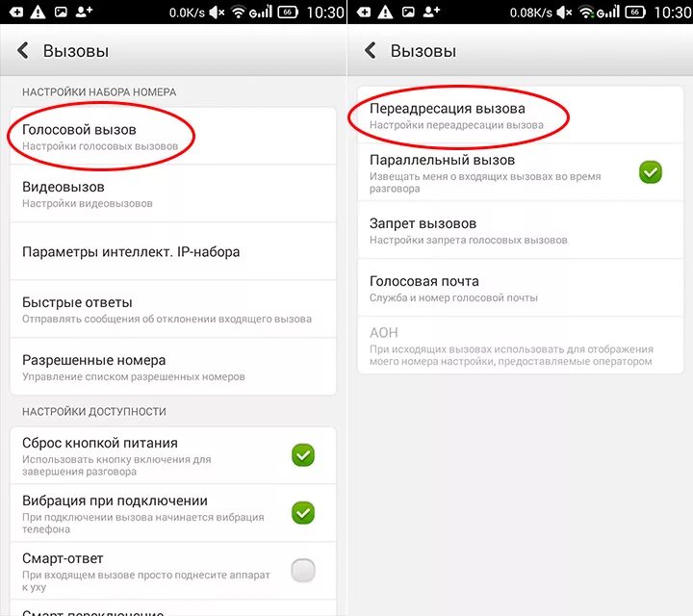Open Быстрые ответы item

tap(173, 309)
